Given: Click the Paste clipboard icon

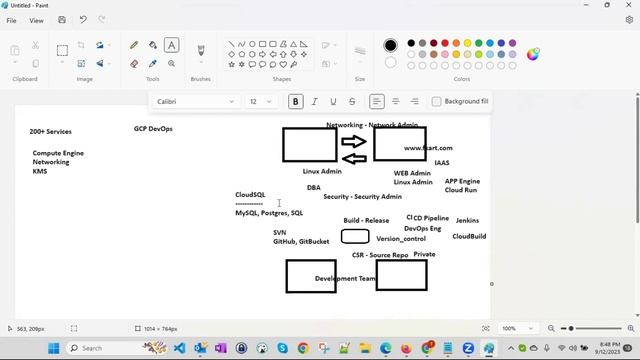Looking at the screenshot, I should [x=15, y=50].
